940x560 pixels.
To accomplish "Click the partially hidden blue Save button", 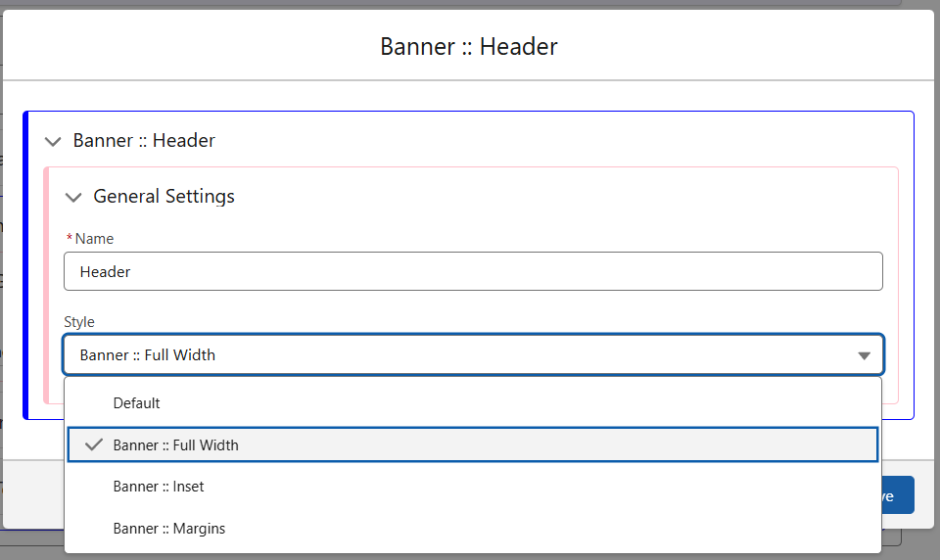I will [x=898, y=495].
